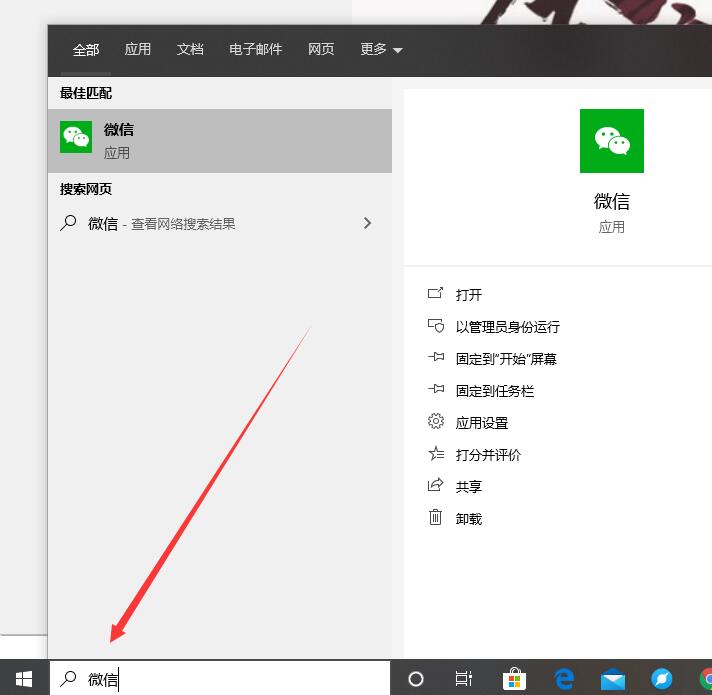The image size is (712, 695).
Task: Click the gear icon for 应用设置
Action: [435, 421]
